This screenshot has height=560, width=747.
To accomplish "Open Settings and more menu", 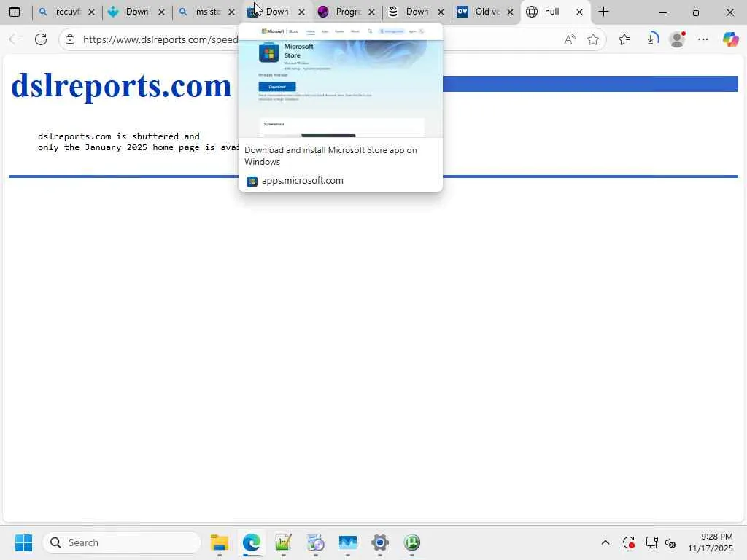I will [703, 39].
